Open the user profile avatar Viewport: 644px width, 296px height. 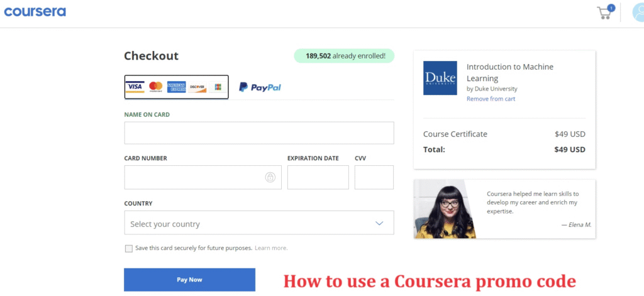pyautogui.click(x=638, y=13)
